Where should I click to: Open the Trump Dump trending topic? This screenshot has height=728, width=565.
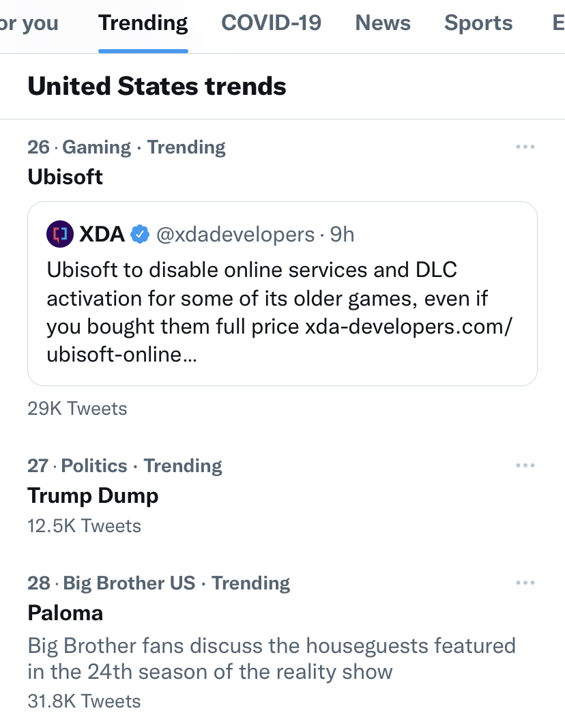(93, 496)
